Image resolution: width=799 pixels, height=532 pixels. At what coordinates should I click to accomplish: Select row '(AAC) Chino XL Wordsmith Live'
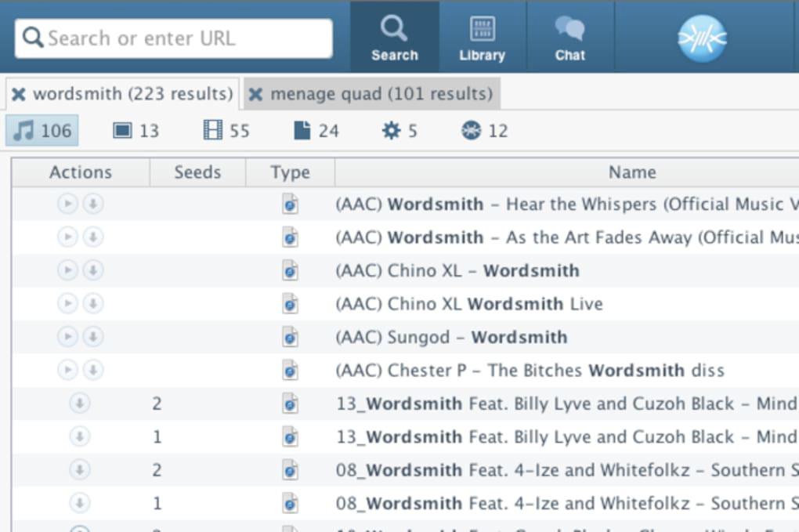[406, 304]
